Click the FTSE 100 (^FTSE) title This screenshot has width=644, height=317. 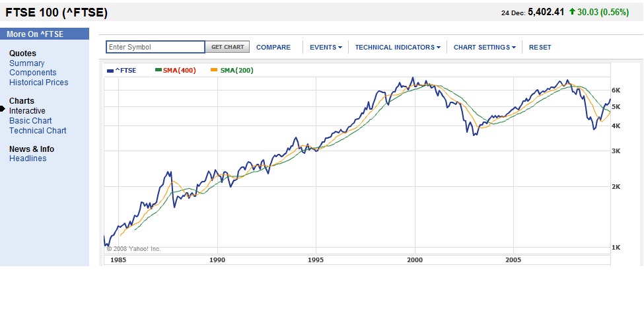click(56, 13)
